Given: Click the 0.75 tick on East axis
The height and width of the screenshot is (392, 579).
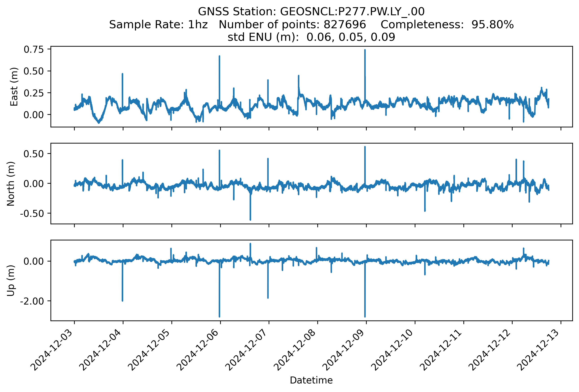Looking at the screenshot, I should click(x=34, y=50).
